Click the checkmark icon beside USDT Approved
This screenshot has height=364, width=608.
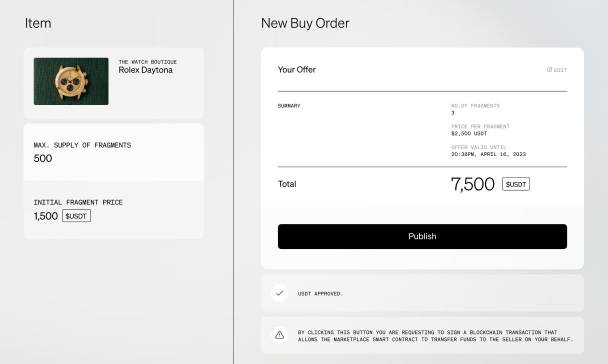pyautogui.click(x=279, y=293)
